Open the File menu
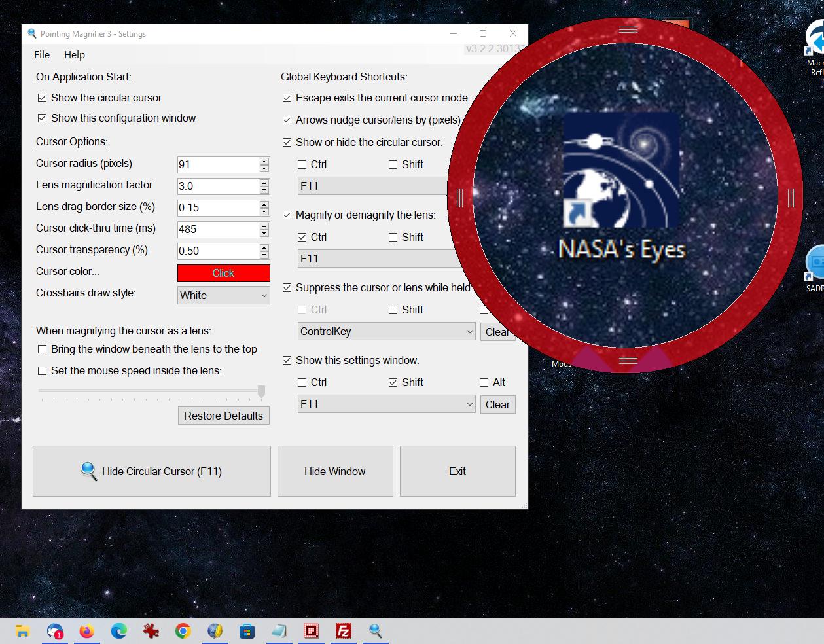This screenshot has height=644, width=824. (42, 55)
